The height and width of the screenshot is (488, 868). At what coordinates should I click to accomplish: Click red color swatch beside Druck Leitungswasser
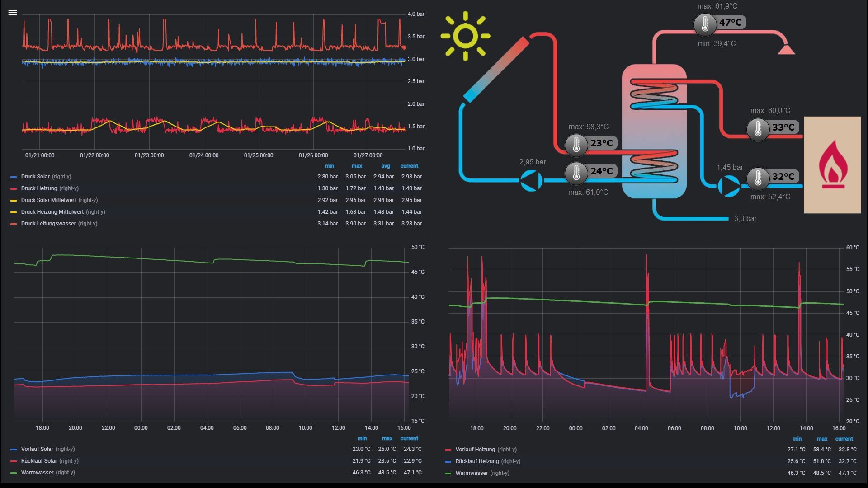tap(14, 224)
